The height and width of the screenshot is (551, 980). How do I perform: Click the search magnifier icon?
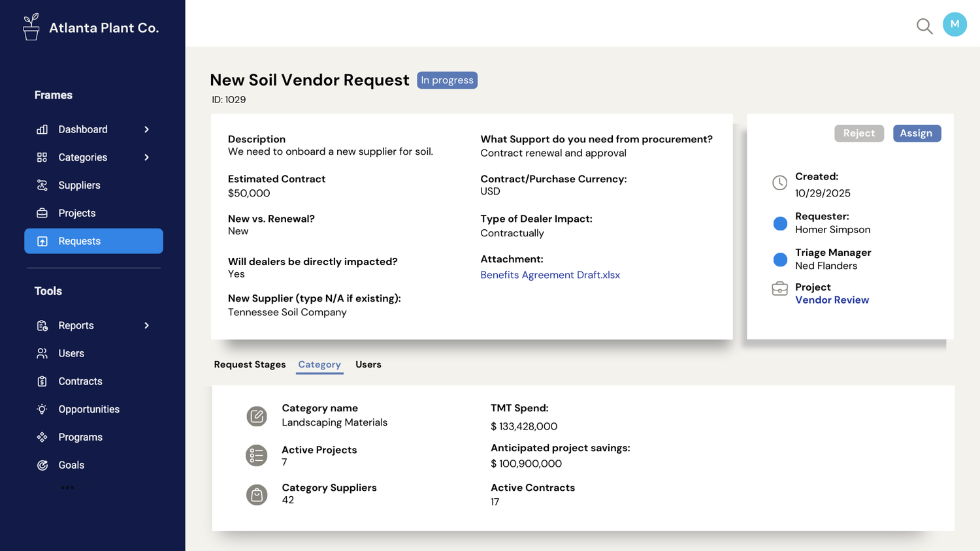pyautogui.click(x=924, y=26)
